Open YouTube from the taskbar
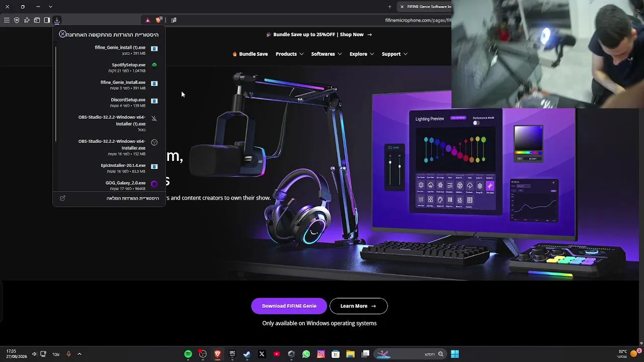This screenshot has height=362, width=644. click(276, 354)
